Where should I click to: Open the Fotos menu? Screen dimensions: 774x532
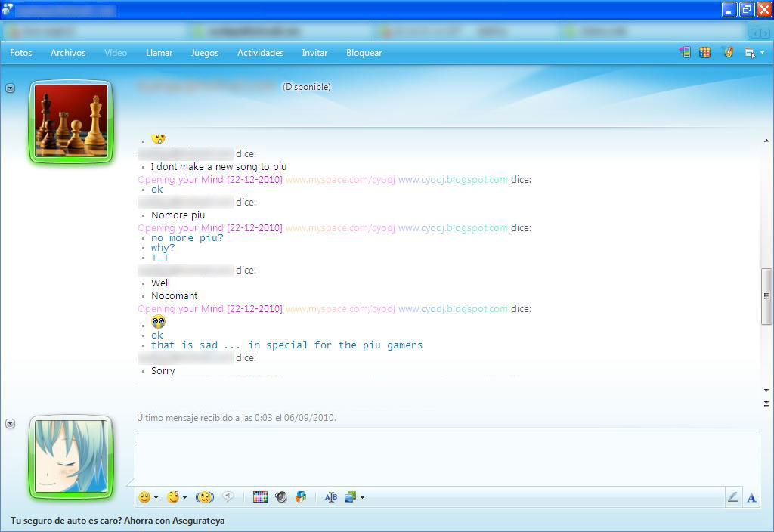coord(21,53)
